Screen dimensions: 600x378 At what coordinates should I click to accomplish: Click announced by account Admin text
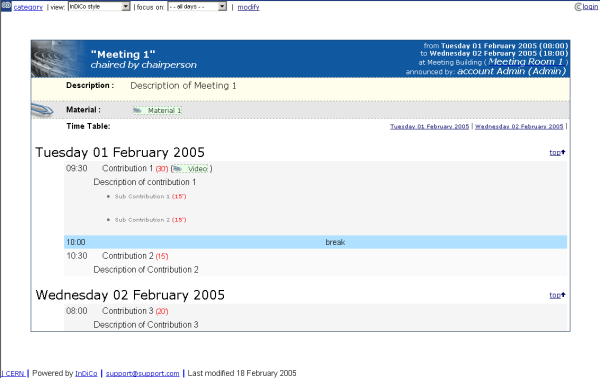tap(486, 71)
